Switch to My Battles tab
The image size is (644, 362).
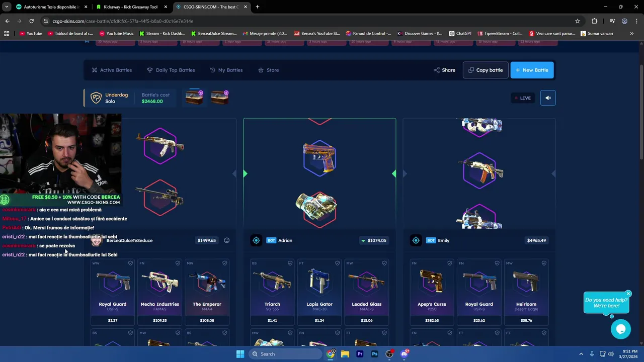pyautogui.click(x=226, y=70)
